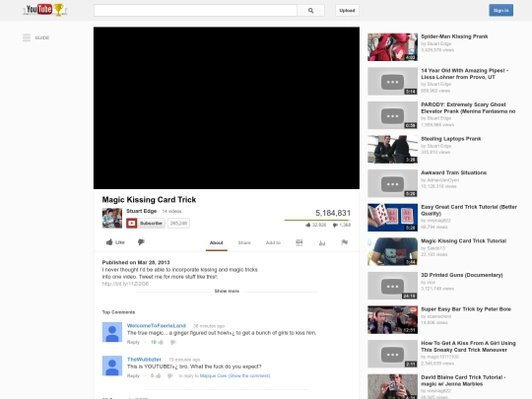Open TheWubbzler's profile link
The image size is (532, 399).
coord(144,360)
